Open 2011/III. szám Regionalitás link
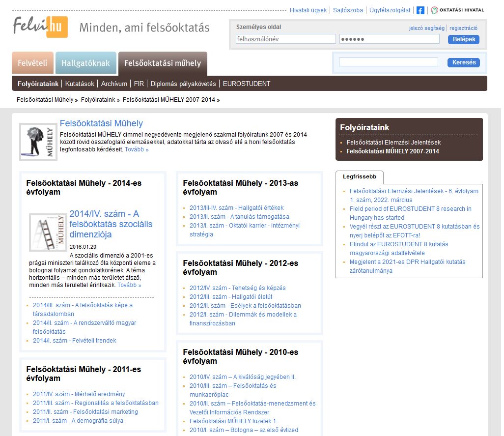The image size is (504, 436). pyautogui.click(x=95, y=403)
